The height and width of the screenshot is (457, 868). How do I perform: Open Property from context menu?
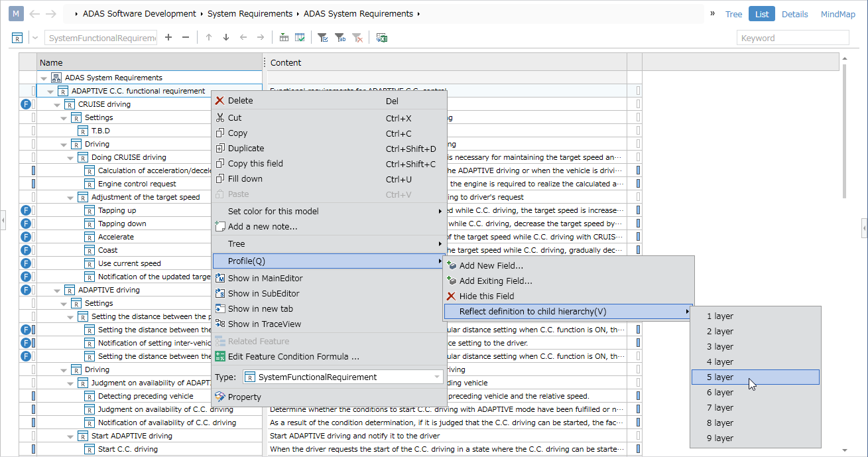[x=330, y=397]
